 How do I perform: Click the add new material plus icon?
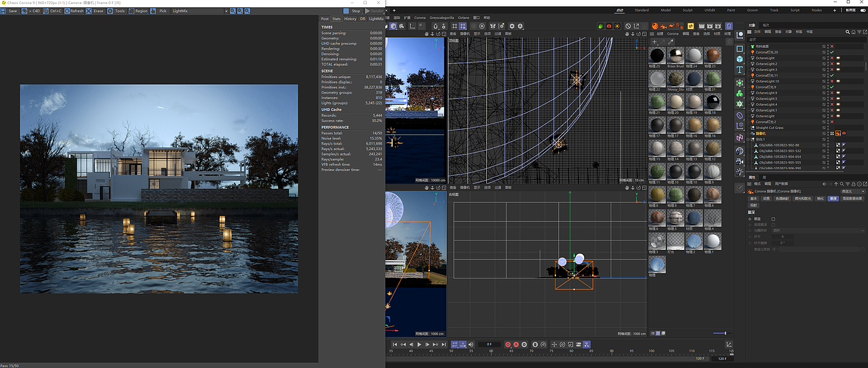tap(654, 41)
